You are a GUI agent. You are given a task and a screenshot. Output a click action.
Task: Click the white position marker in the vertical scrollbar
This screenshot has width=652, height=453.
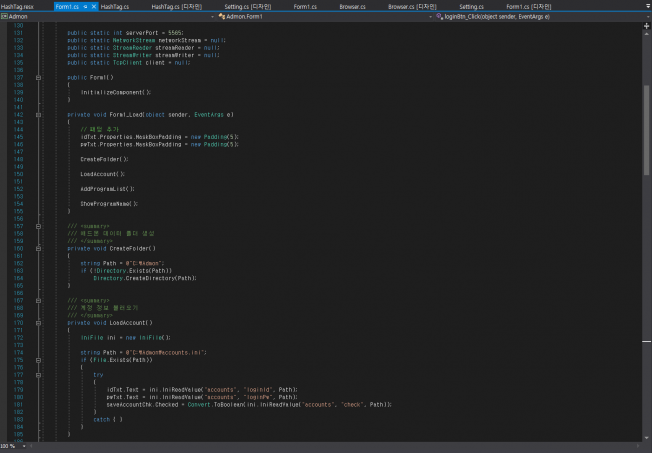(647, 342)
